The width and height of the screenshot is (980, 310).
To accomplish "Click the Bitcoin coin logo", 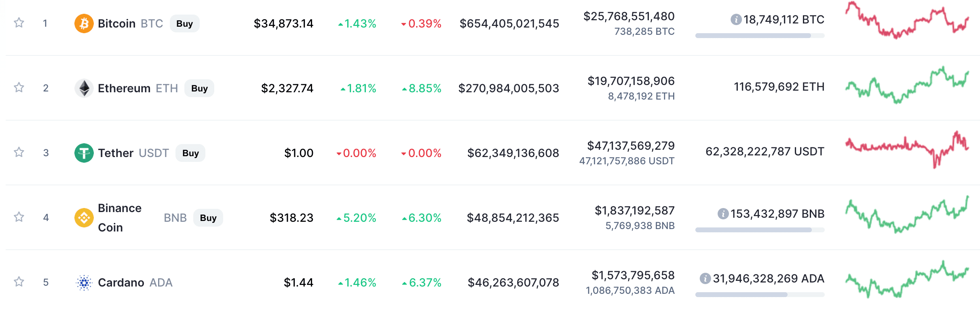I will pyautogui.click(x=84, y=23).
